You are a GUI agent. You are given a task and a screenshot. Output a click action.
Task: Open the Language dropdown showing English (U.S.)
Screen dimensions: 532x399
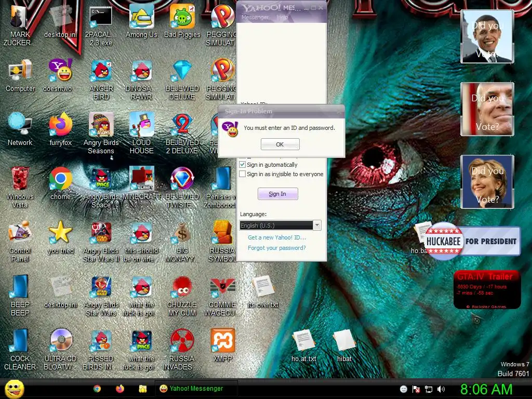click(280, 225)
